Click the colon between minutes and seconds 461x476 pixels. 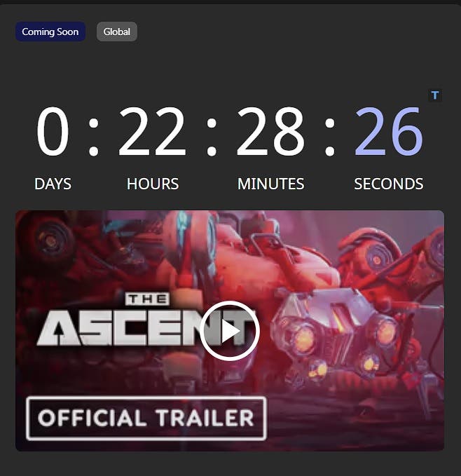click(x=330, y=136)
